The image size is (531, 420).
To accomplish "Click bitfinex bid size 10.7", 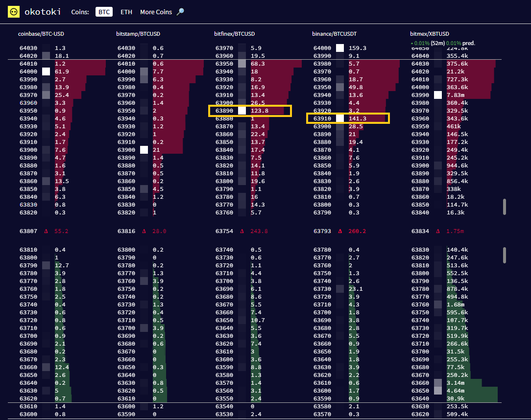I will click(x=258, y=320).
